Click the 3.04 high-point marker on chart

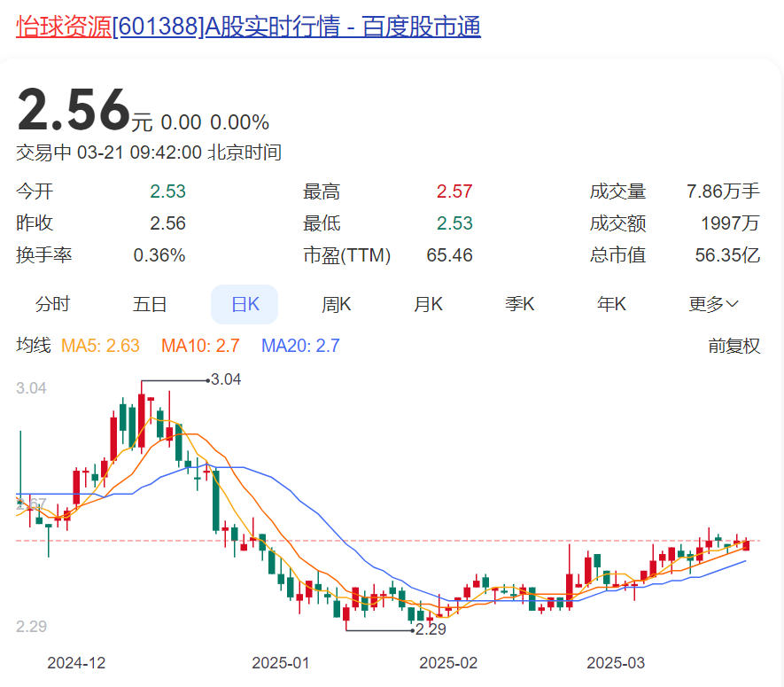[226, 379]
